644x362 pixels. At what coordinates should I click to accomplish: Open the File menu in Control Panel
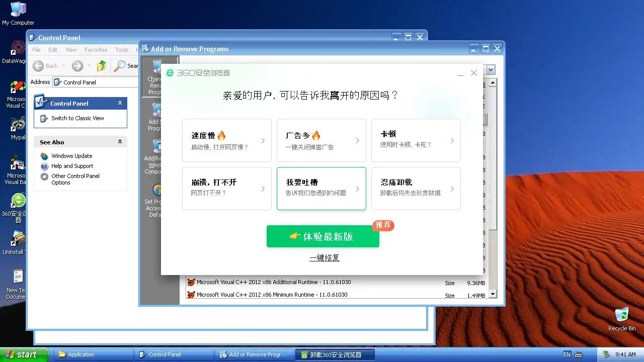pyautogui.click(x=36, y=50)
